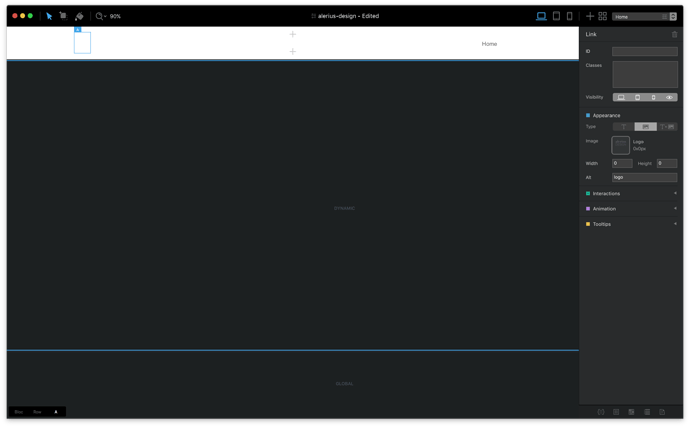Expand the Animation section
Image resolution: width=690 pixels, height=427 pixels.
click(x=631, y=209)
